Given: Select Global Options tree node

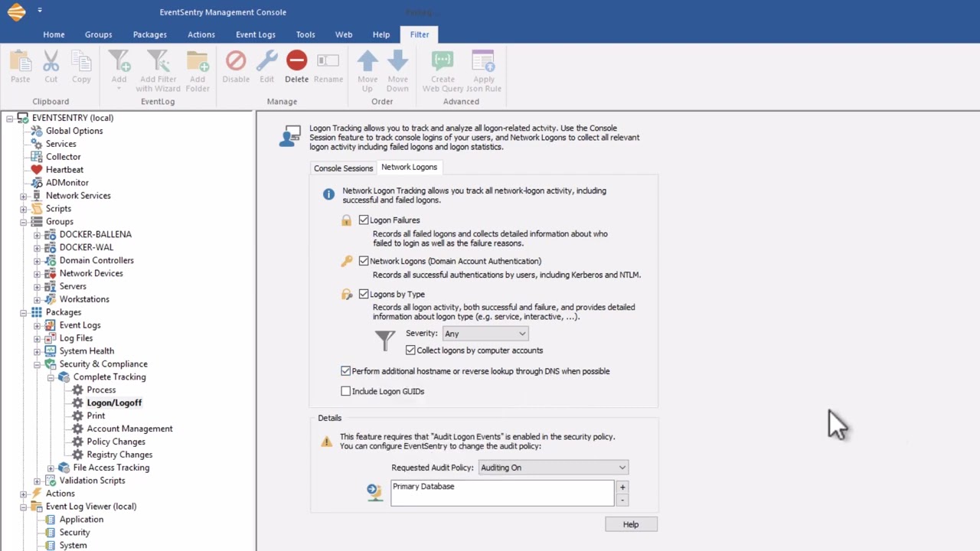Looking at the screenshot, I should tap(74, 131).
